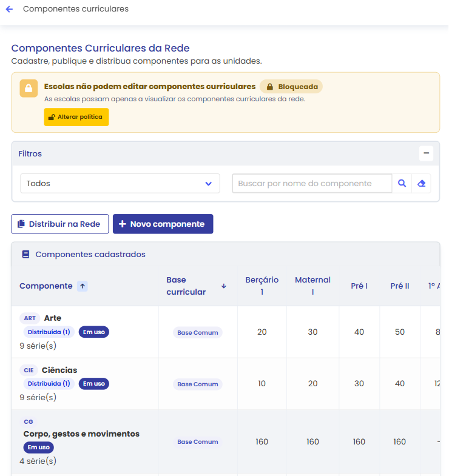Click Em uso badge in Ciências row
The image size is (449, 476).
pyautogui.click(x=94, y=384)
